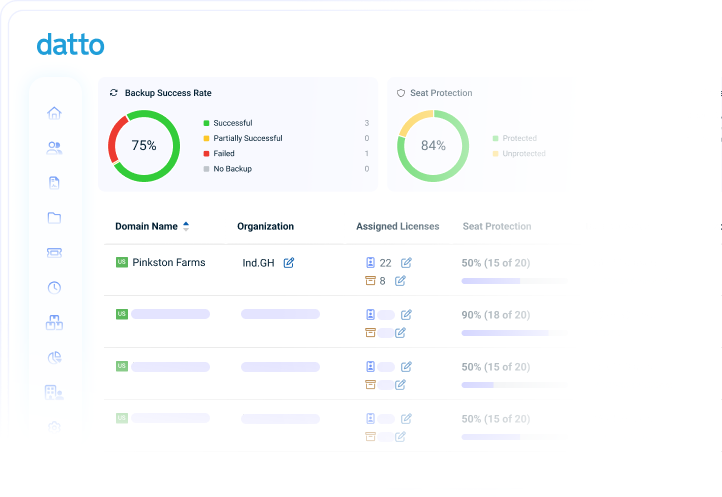Click the 50% (15 of 20) text for Pinkston Farms
Screen dimensions: 722x497
click(x=496, y=263)
